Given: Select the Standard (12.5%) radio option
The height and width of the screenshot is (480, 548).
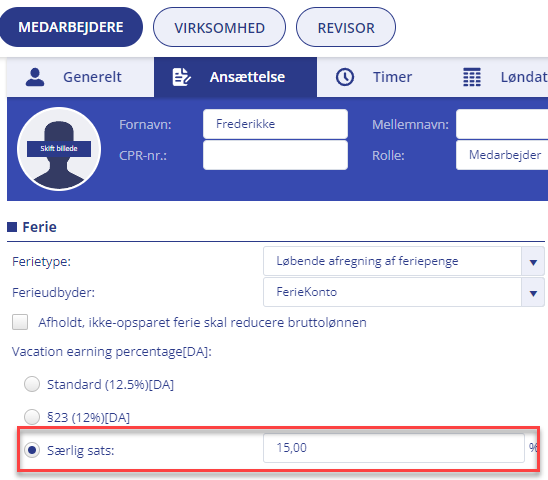Looking at the screenshot, I should click(32, 384).
